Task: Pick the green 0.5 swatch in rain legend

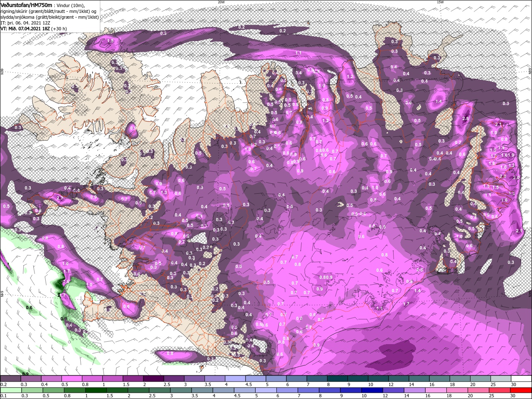Action: pyautogui.click(x=53, y=390)
